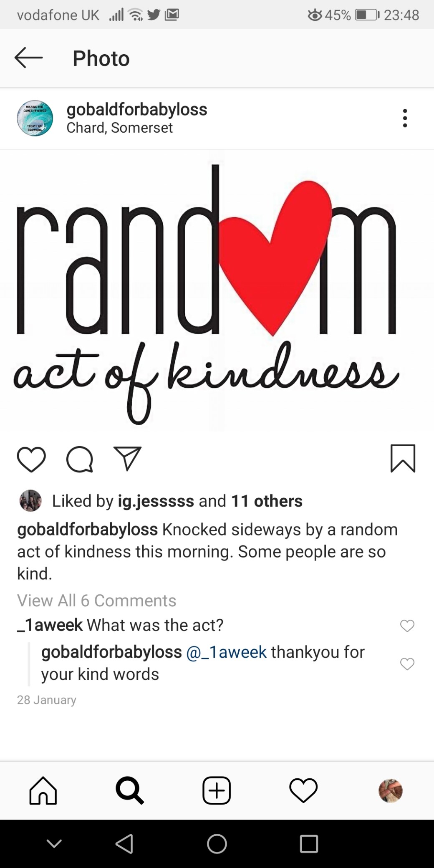434x868 pixels.
Task: Open my profile avatar tab
Action: point(390,790)
